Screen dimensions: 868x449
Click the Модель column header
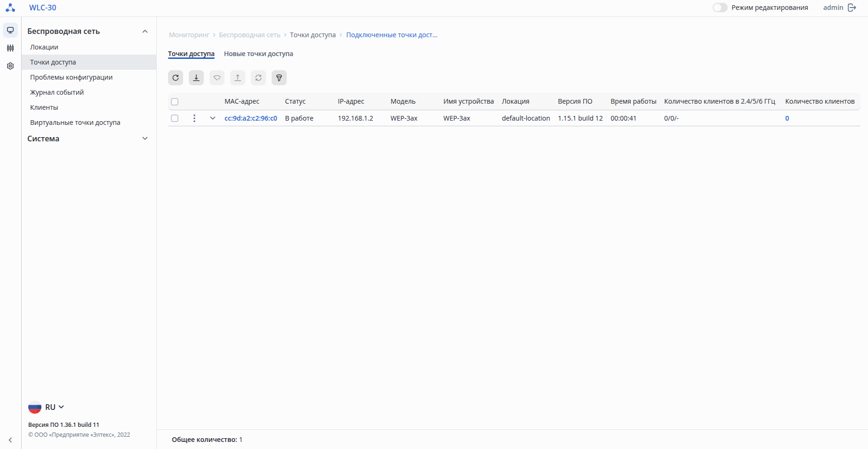pos(403,101)
